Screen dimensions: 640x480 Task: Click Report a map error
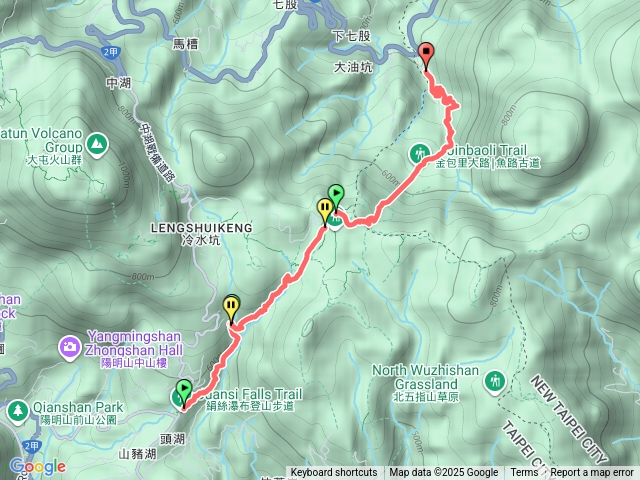pos(591,473)
